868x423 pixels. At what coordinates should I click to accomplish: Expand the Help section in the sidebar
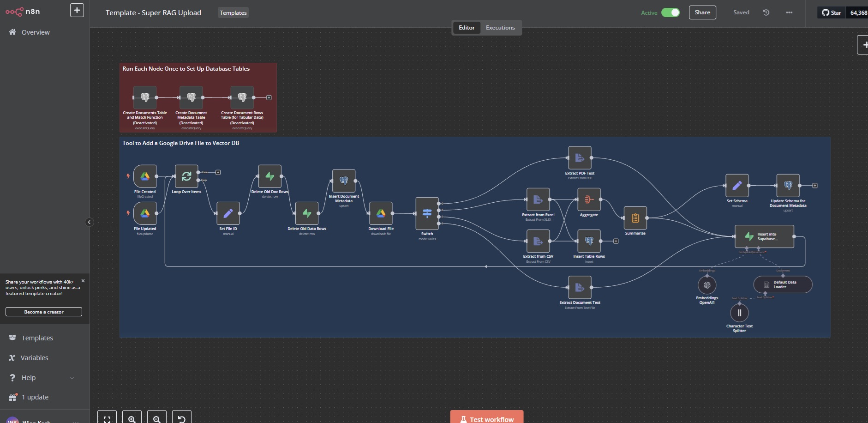point(29,377)
